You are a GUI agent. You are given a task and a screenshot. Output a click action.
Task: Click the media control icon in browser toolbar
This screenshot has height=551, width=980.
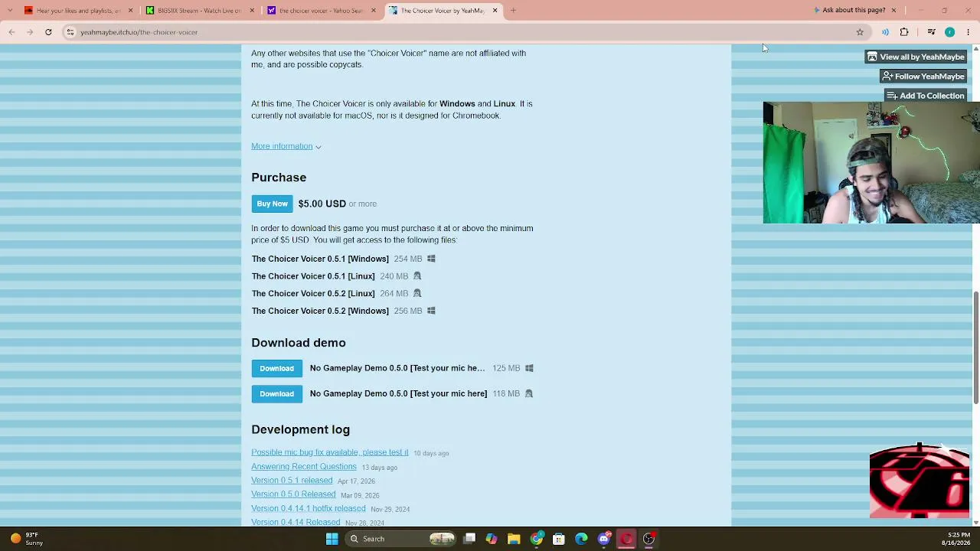click(931, 32)
